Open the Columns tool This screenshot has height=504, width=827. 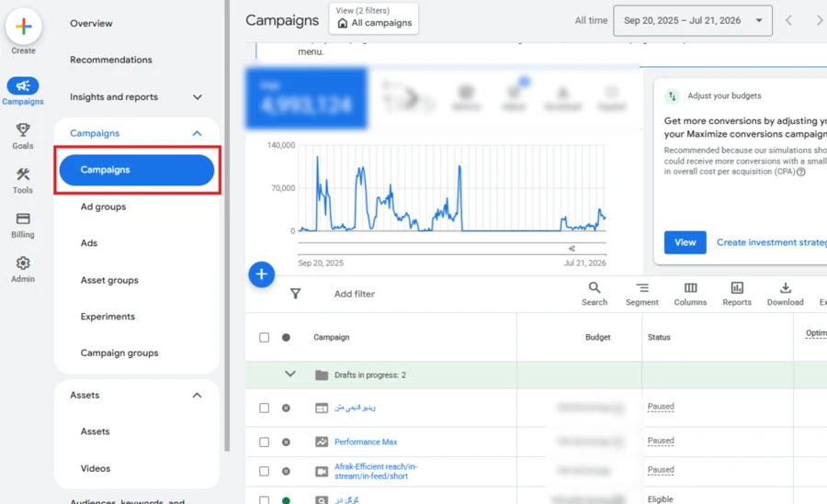click(690, 294)
